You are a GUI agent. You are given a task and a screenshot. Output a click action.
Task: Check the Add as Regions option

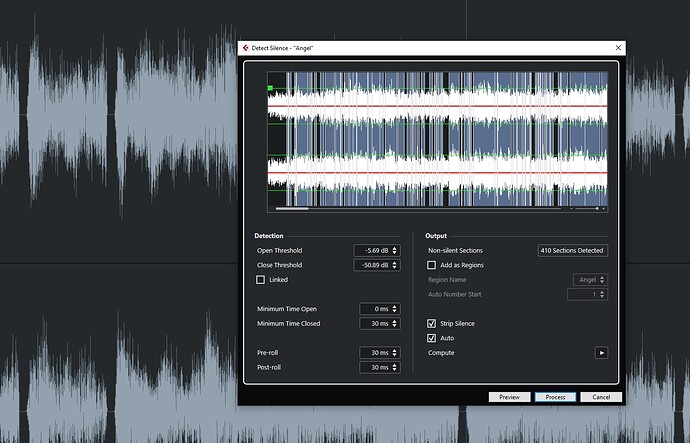pyautogui.click(x=432, y=265)
